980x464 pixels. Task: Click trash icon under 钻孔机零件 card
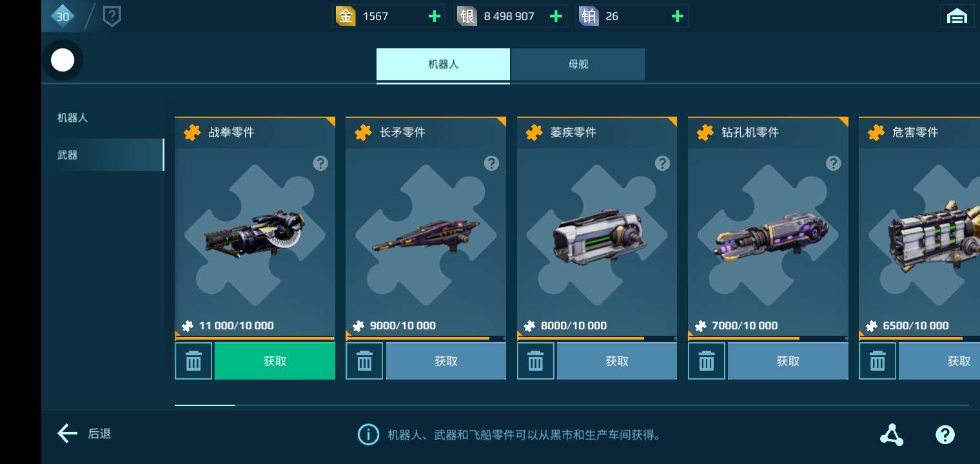pyautogui.click(x=707, y=361)
